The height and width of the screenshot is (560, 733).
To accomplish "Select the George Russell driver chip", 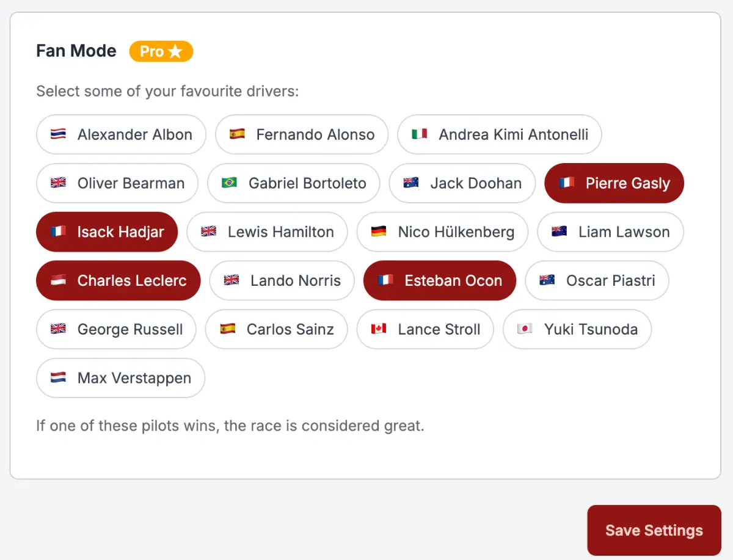I will pyautogui.click(x=116, y=330).
